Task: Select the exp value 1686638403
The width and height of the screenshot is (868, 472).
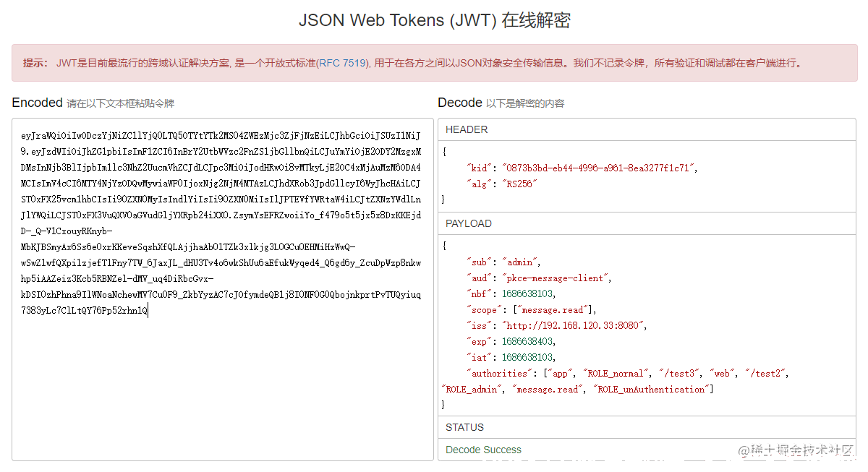Action: (528, 341)
